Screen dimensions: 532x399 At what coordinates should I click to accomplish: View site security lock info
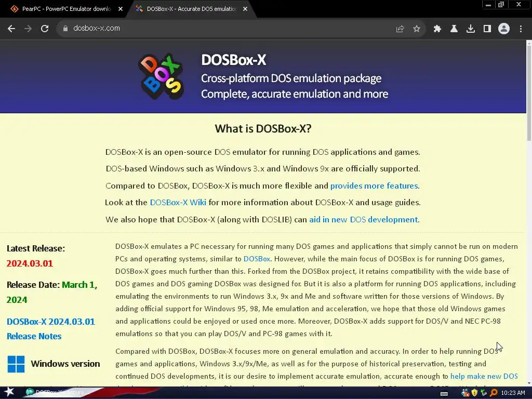tap(65, 29)
